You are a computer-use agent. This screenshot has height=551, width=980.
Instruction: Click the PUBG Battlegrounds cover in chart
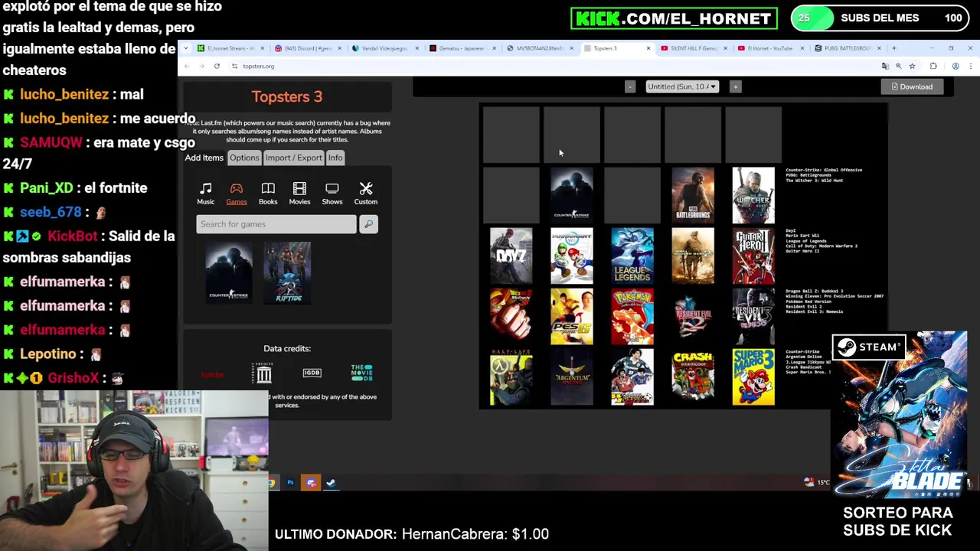pos(693,195)
